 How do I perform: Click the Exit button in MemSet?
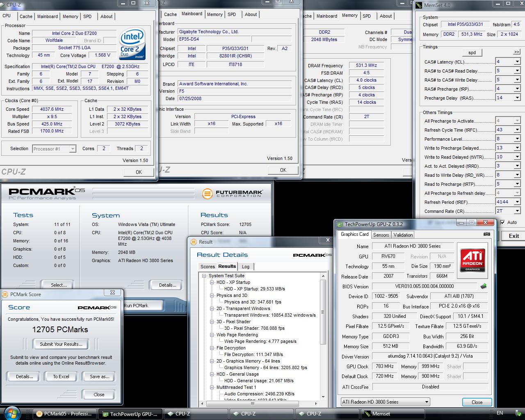(x=514, y=236)
